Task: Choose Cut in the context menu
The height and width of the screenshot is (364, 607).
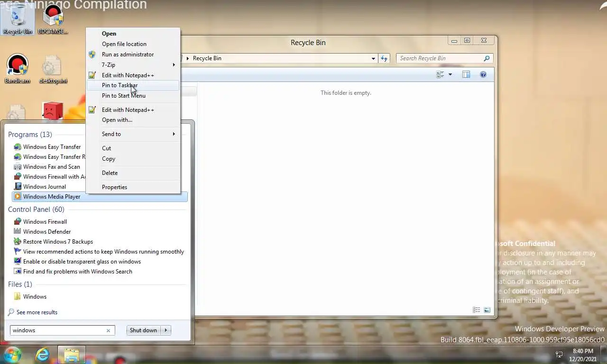Action: pos(133,148)
